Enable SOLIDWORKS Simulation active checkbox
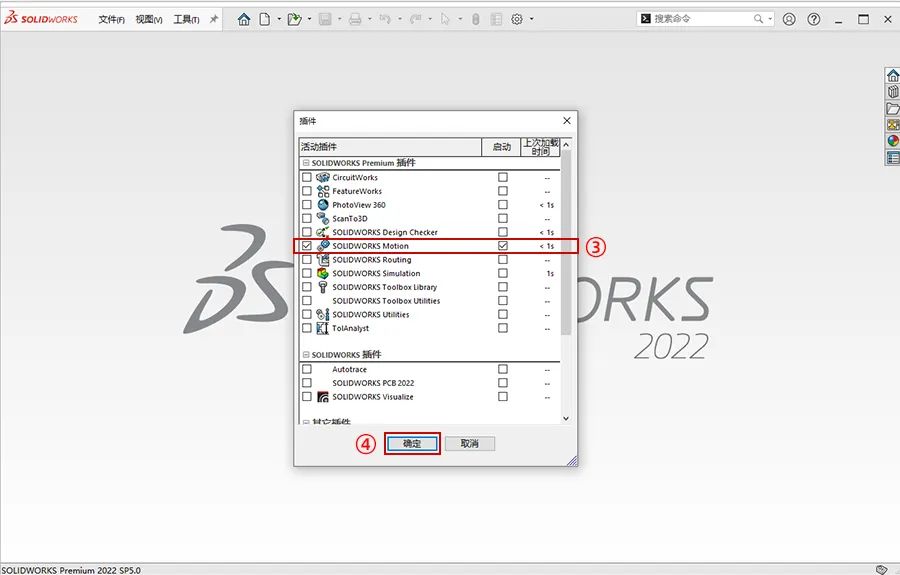 coord(307,273)
